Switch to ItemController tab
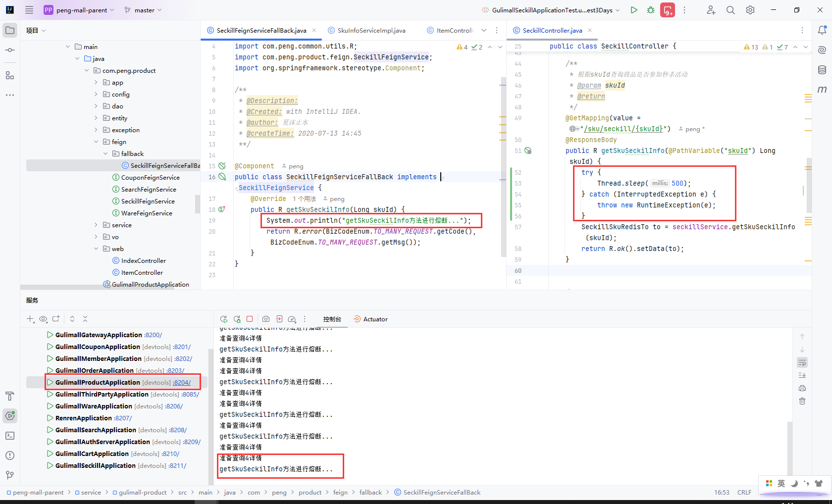Viewport: 832px width, 504px height. 450,30
